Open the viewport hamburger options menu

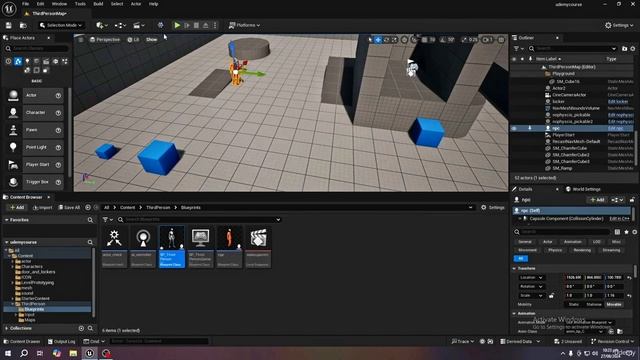coord(81,40)
